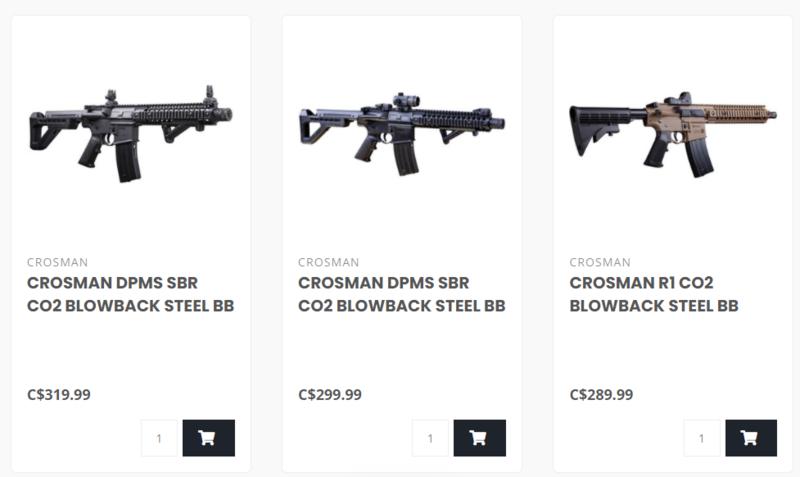This screenshot has width=800, height=477.
Task: Open the C$319.99 DPMS SBR product image
Action: coord(130,132)
